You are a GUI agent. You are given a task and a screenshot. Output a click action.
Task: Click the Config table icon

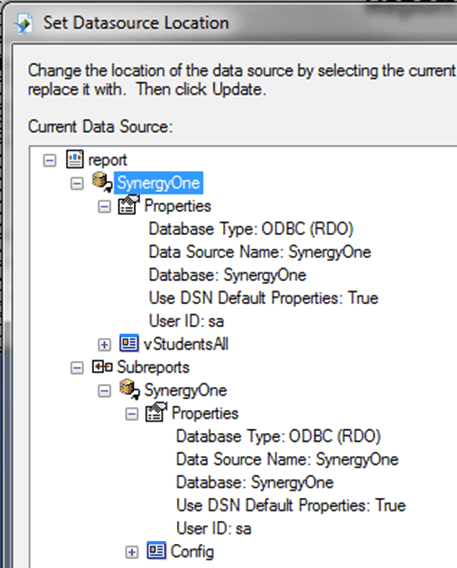coord(156,551)
